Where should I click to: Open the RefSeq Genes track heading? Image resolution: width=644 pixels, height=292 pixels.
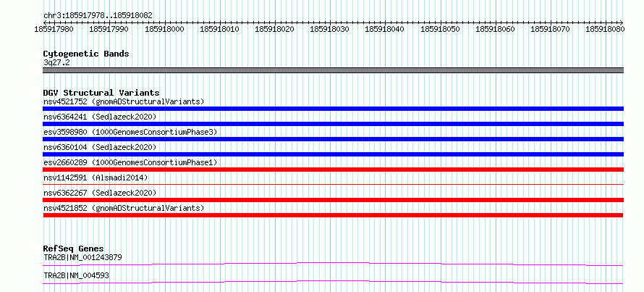coord(74,249)
